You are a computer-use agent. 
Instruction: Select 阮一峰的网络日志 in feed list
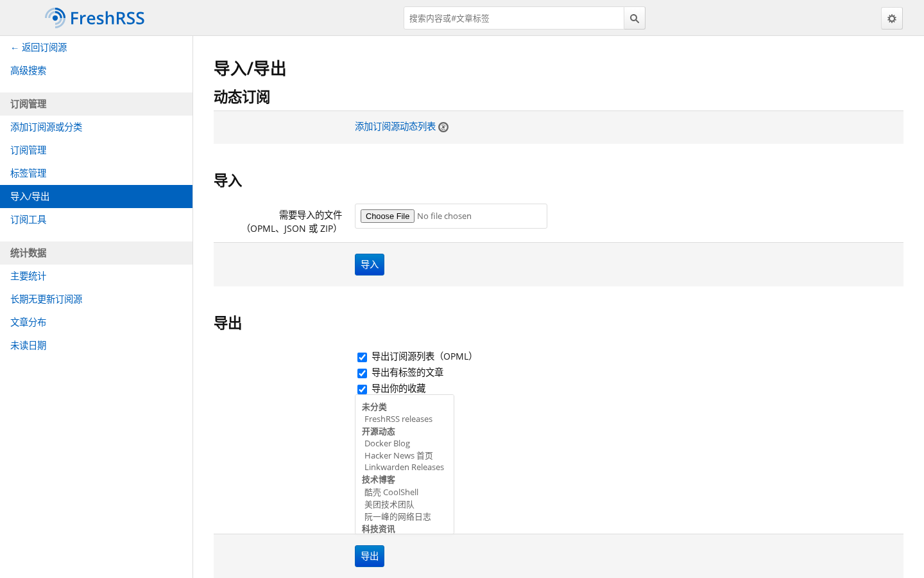[x=398, y=517]
